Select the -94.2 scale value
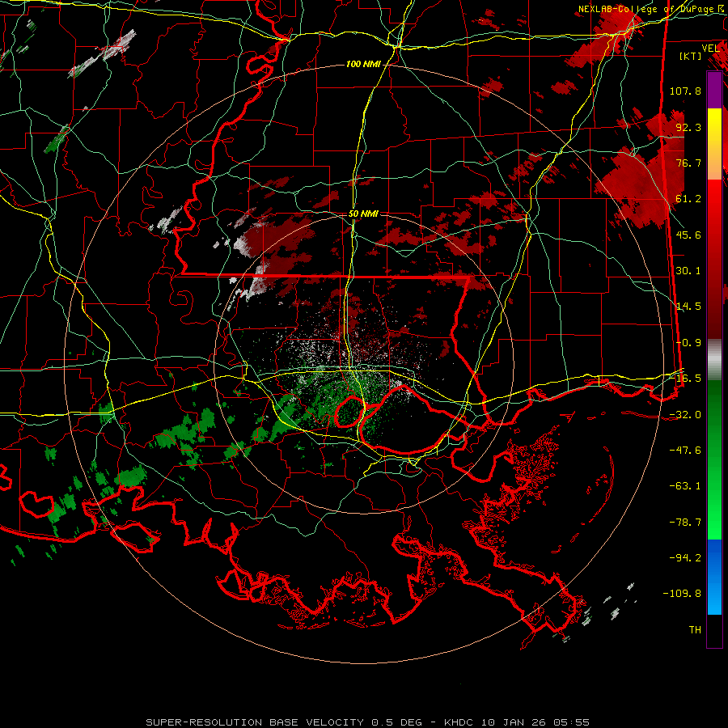This screenshot has height=728, width=728. tap(685, 558)
